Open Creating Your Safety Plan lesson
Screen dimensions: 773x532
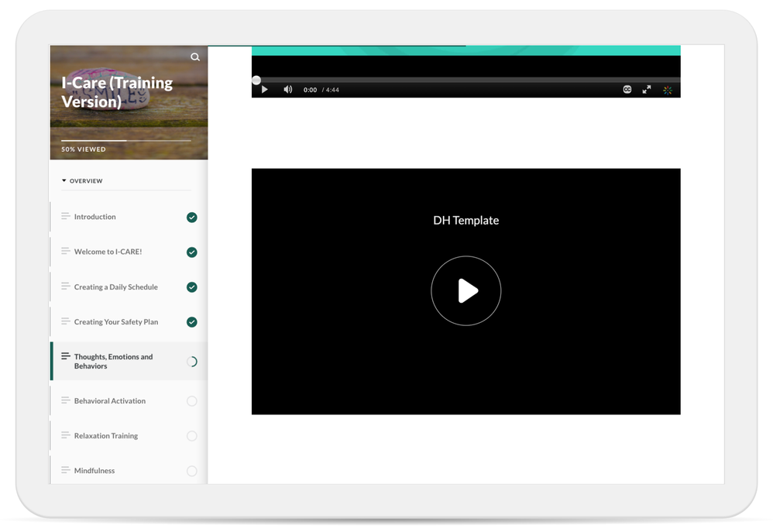(129, 322)
